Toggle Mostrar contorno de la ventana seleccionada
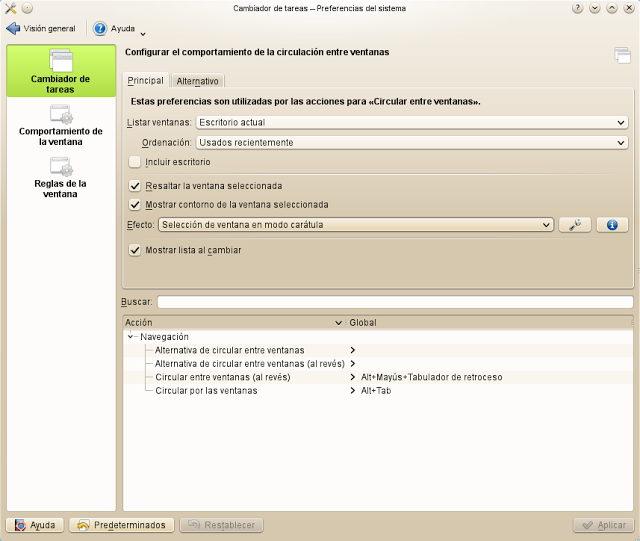640x541 pixels. pos(135,205)
